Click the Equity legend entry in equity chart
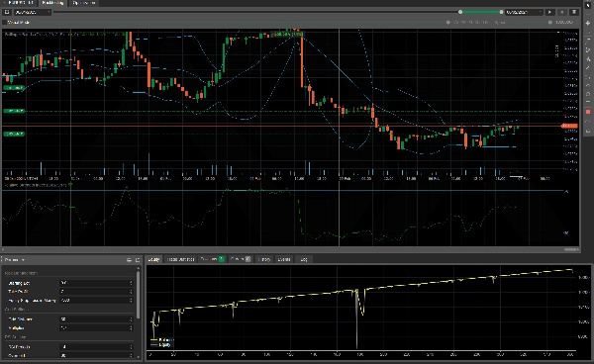The image size is (594, 364). [161, 344]
